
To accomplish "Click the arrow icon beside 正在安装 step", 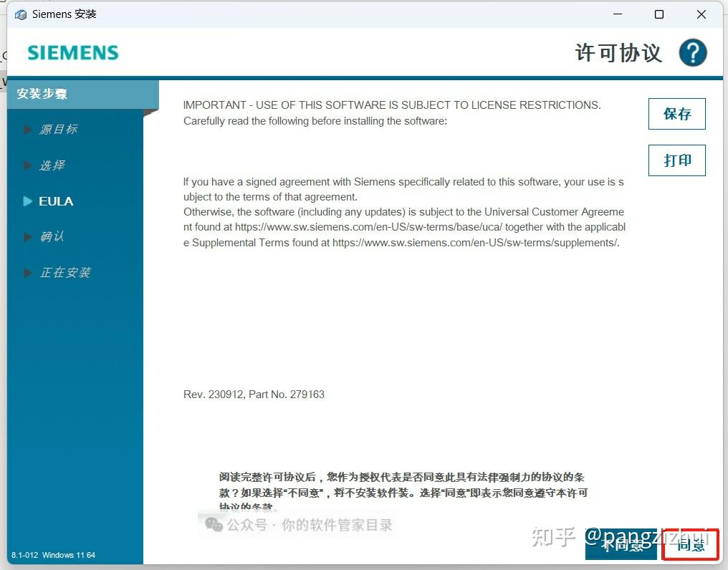I will (x=27, y=273).
